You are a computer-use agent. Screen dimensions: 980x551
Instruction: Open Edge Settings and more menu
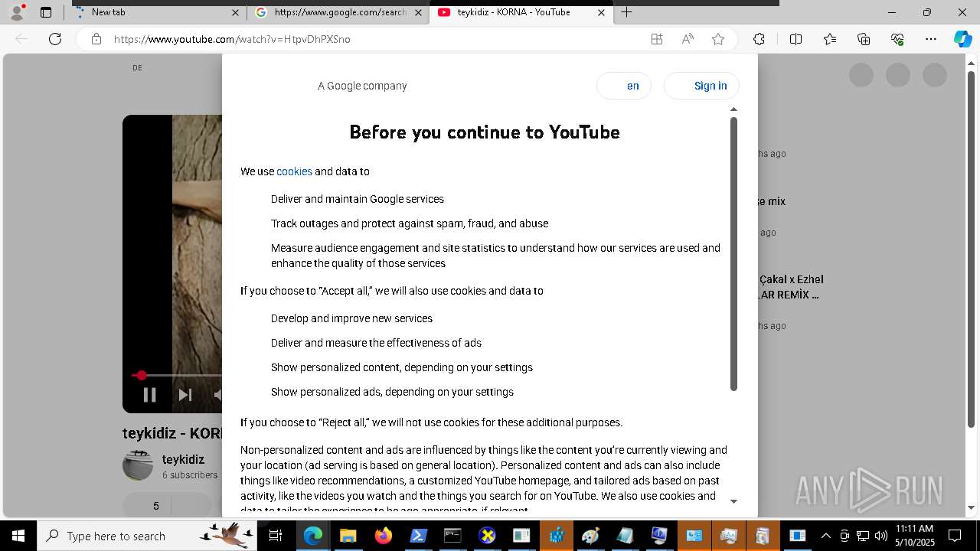[x=931, y=39]
